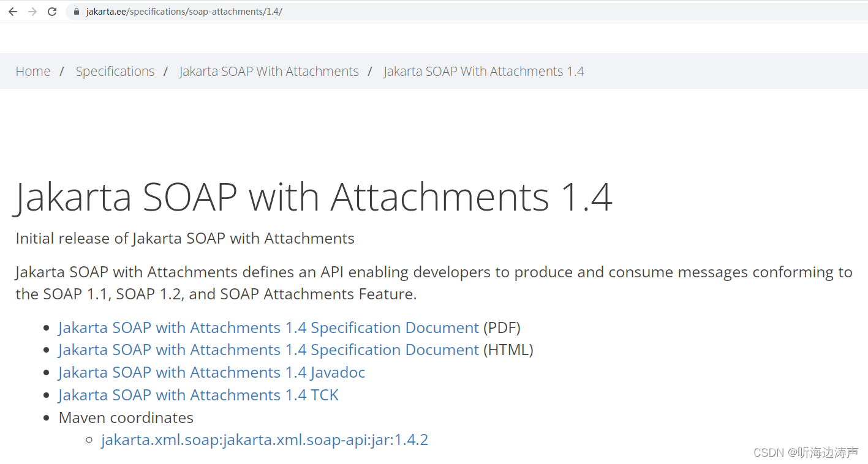The width and height of the screenshot is (868, 464).
Task: Click the browser forward arrow
Action: pyautogui.click(x=32, y=12)
